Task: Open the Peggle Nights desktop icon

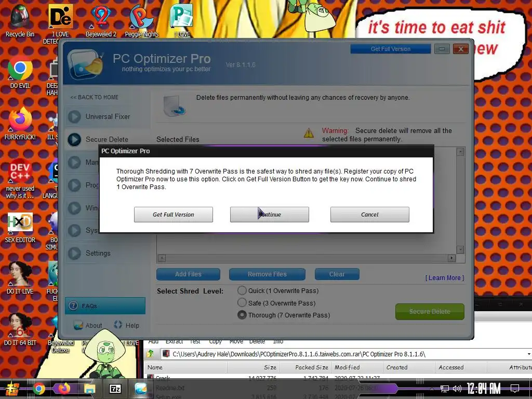Action: [141, 20]
